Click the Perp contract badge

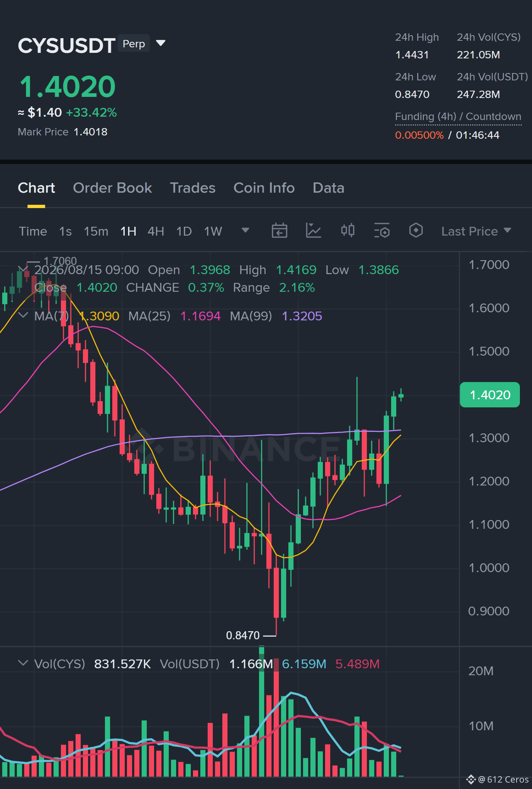134,44
